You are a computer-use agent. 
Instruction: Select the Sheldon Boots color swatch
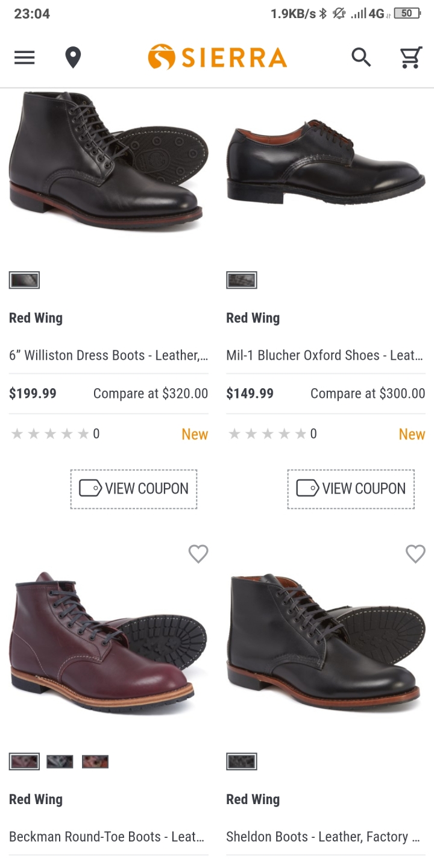pos(242,762)
